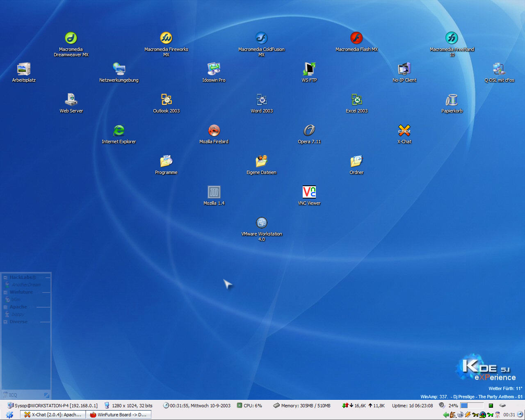Adjust the 24% volume slider bar

coord(472,406)
